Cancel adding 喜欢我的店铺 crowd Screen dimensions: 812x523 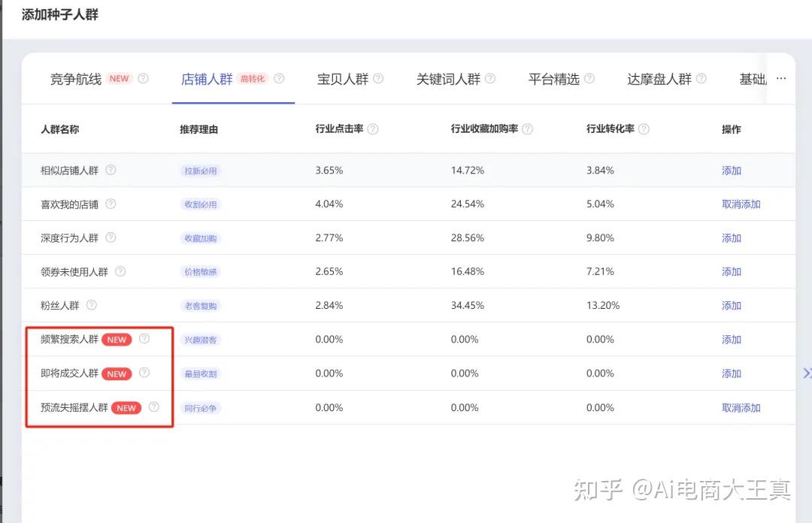pos(741,204)
